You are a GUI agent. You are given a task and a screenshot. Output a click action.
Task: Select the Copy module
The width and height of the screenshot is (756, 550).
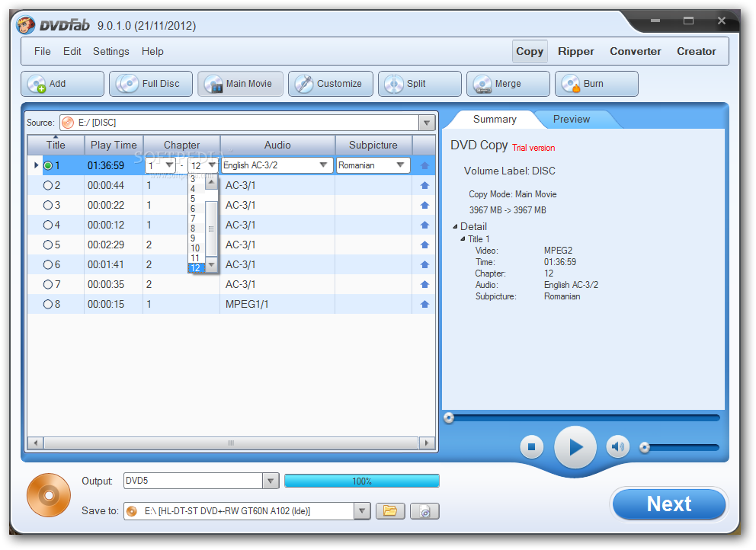pos(530,51)
